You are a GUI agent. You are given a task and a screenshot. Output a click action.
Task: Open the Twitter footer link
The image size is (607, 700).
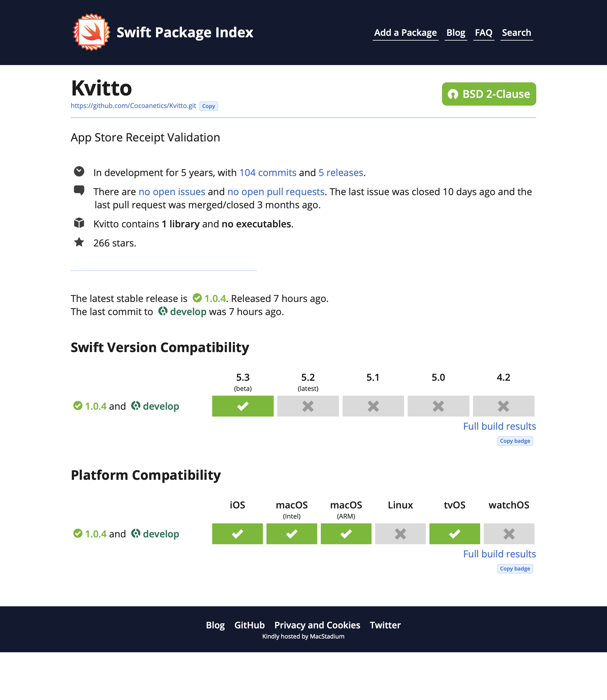coord(385,625)
